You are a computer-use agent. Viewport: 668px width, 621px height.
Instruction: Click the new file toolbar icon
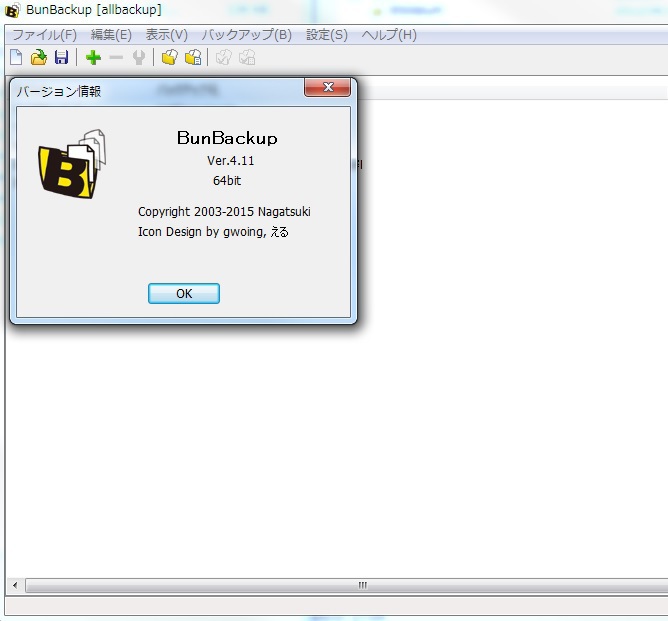coord(16,57)
